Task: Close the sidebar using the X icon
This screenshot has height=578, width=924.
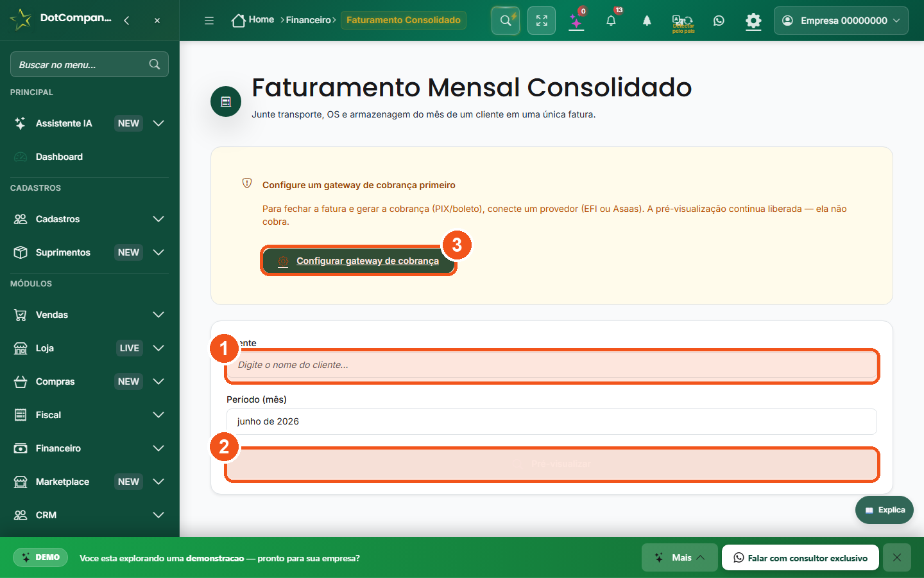Action: point(157,21)
